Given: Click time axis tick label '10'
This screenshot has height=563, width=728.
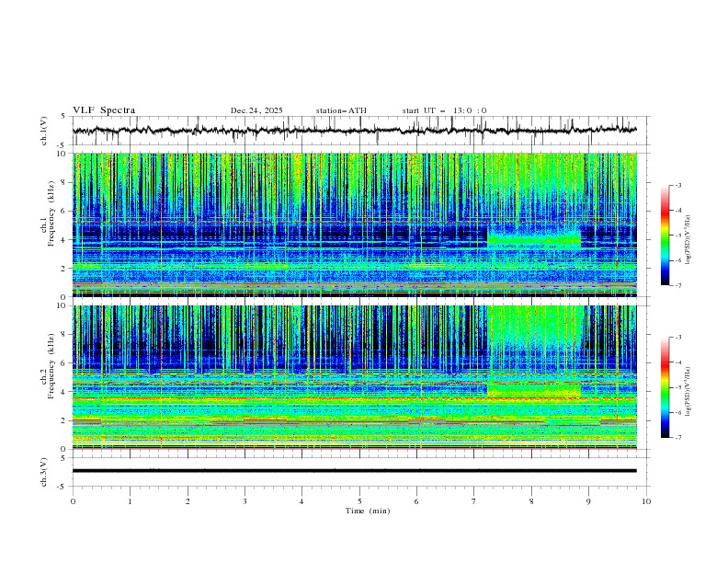Looking at the screenshot, I should click(646, 501).
